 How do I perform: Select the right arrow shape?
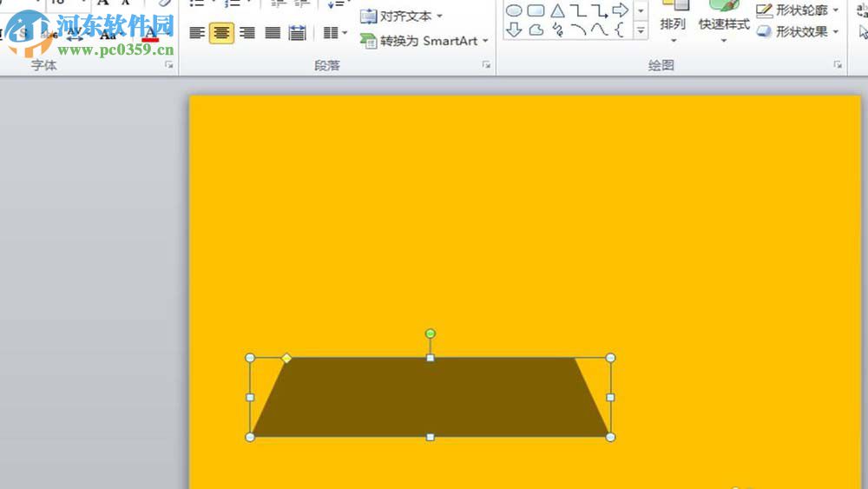click(x=620, y=10)
